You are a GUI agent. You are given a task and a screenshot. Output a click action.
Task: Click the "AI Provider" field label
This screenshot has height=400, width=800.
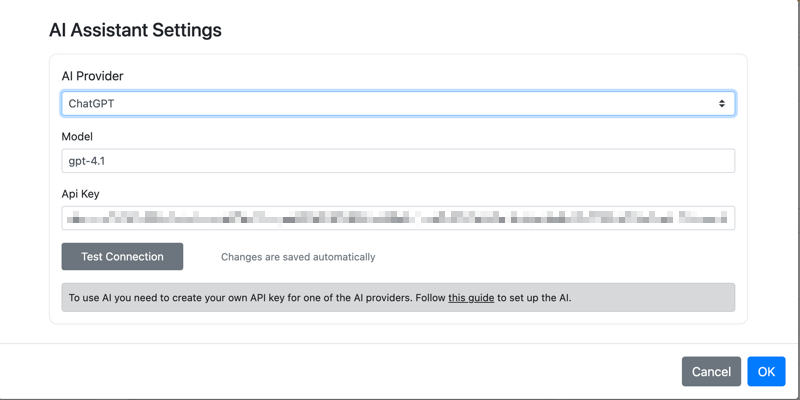point(92,76)
